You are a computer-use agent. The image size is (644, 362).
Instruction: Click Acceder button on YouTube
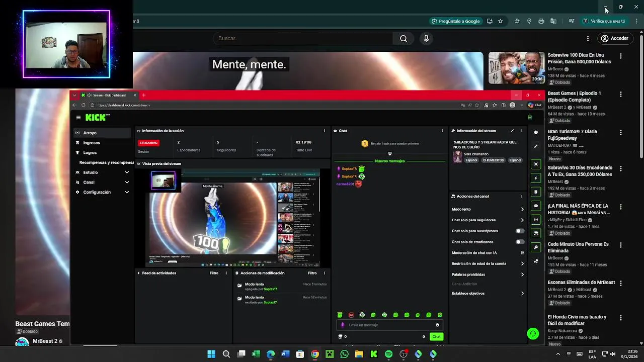pos(615,39)
